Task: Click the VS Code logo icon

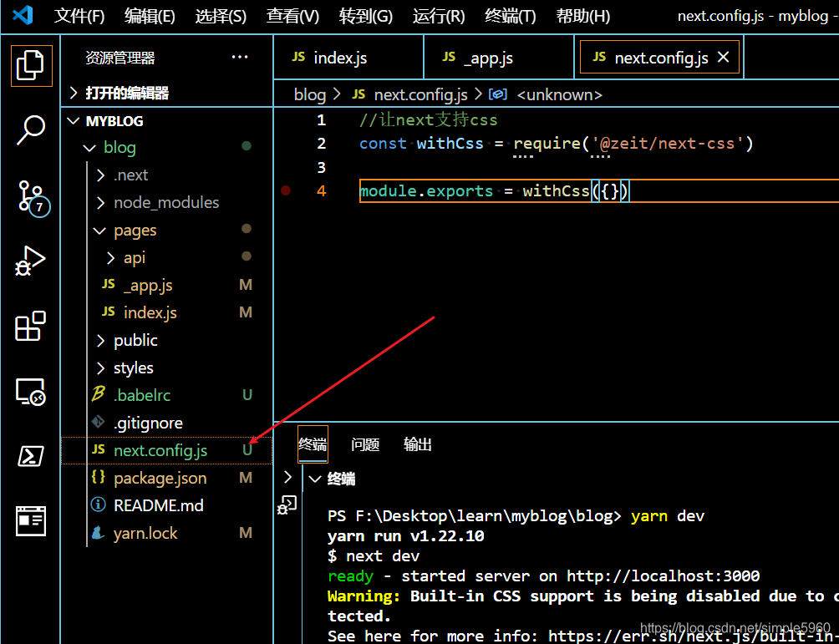Action: point(23,16)
